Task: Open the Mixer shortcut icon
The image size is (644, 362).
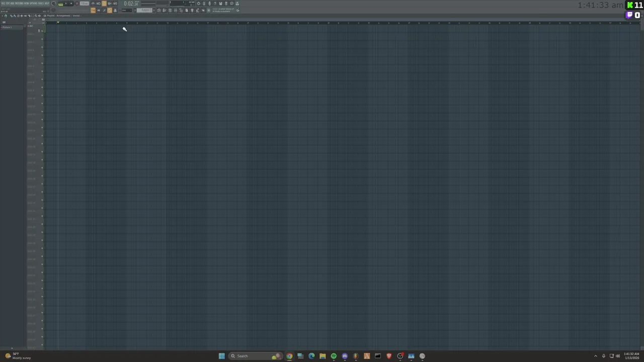Action: (x=176, y=10)
